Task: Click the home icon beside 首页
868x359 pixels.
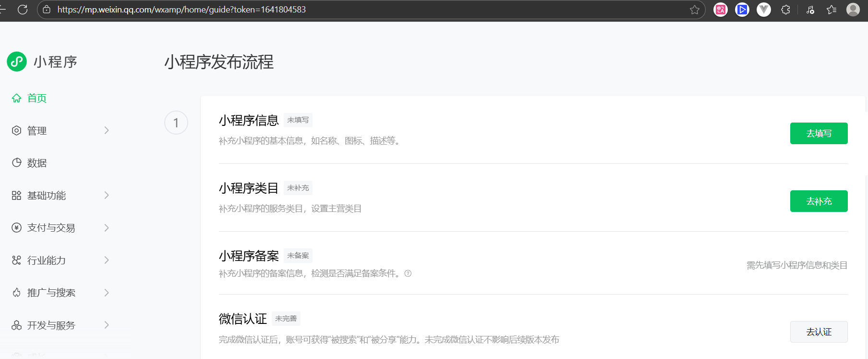Action: 17,98
